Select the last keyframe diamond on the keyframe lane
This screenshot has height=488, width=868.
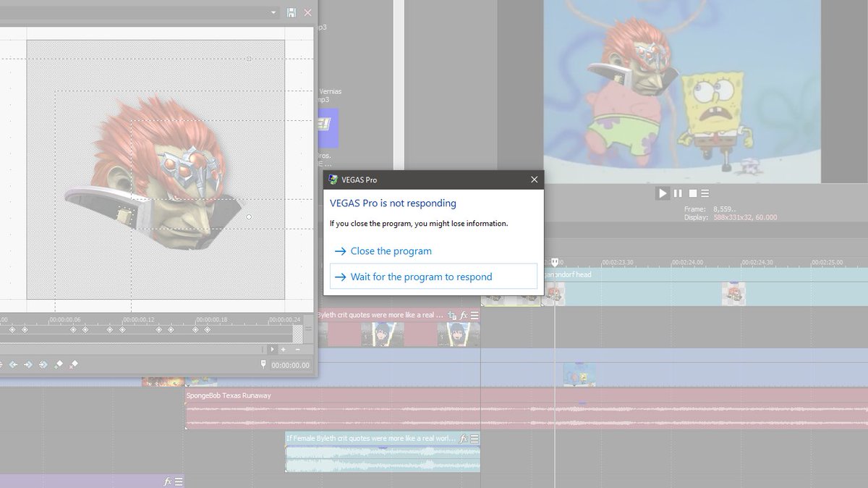[x=207, y=329]
